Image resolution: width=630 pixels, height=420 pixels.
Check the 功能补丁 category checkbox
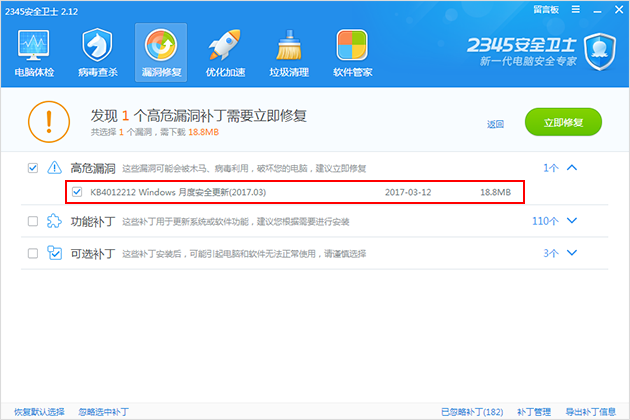pos(33,221)
